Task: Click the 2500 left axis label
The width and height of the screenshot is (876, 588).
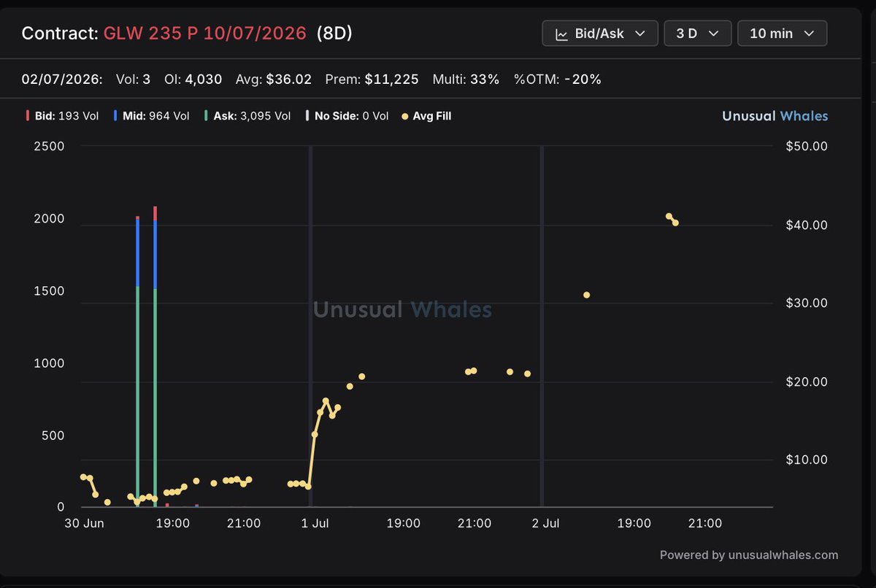Action: click(50, 146)
